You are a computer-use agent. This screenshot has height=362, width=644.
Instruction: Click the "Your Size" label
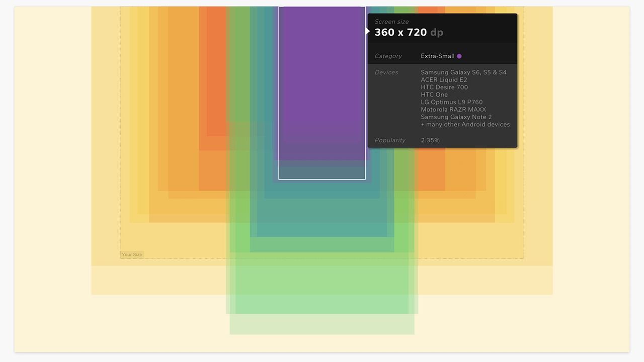132,254
